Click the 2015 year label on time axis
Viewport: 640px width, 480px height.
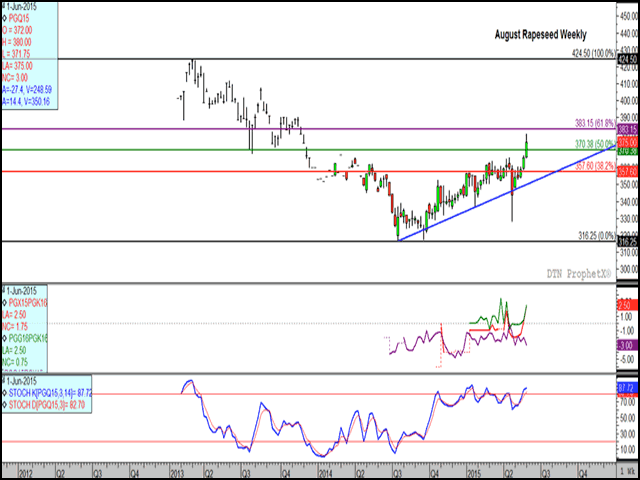tap(475, 472)
